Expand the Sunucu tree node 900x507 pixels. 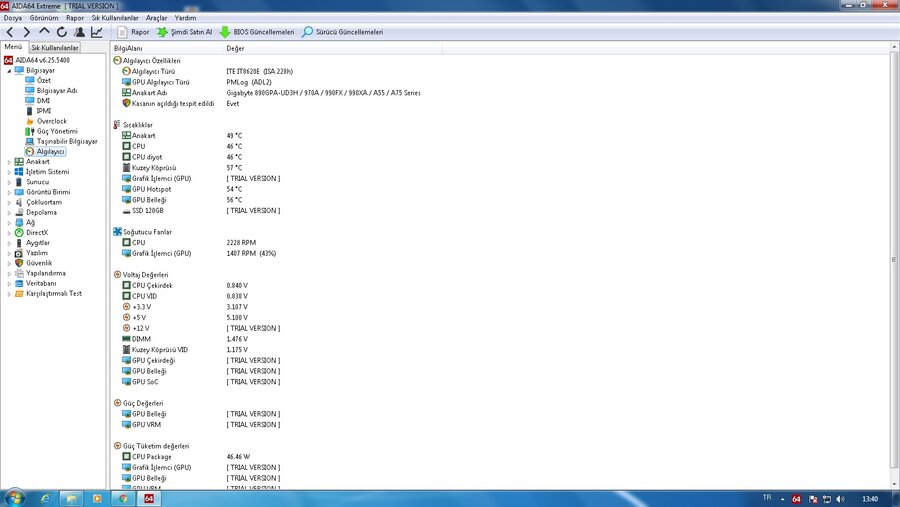click(x=9, y=182)
